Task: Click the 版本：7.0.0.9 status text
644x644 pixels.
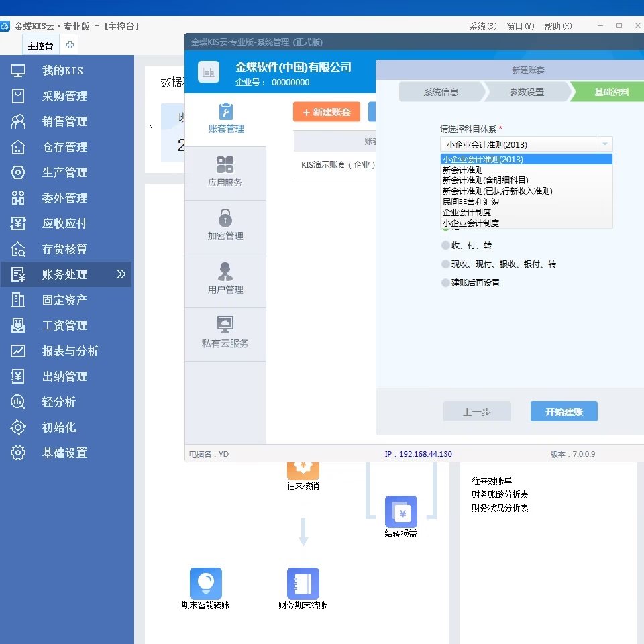Action: point(572,454)
